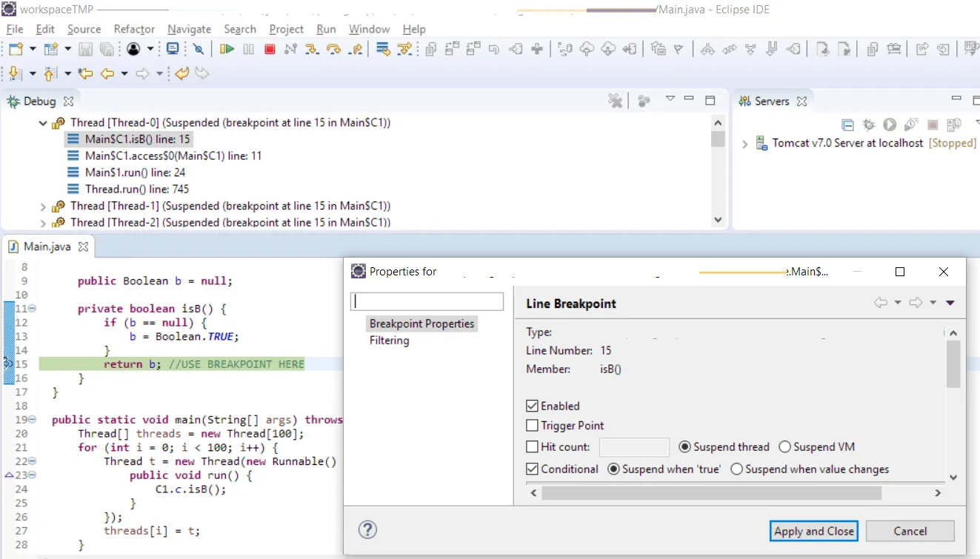Click the Publish to server icon

coord(954,125)
